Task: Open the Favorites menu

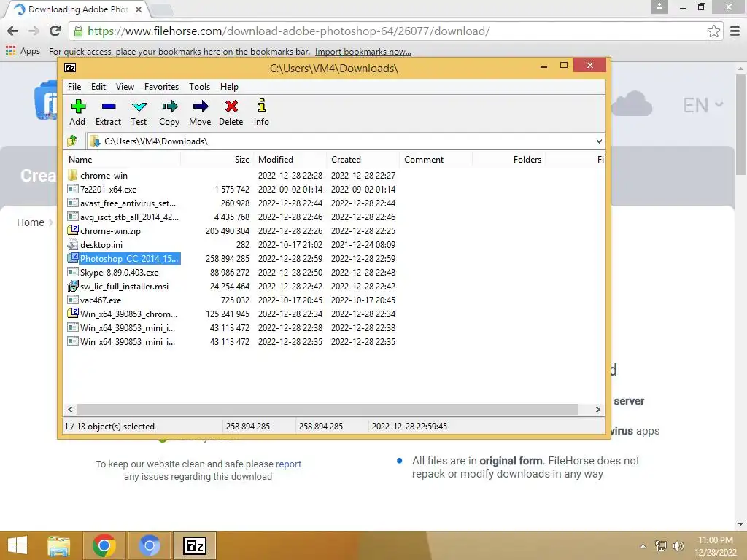Action: [x=161, y=87]
